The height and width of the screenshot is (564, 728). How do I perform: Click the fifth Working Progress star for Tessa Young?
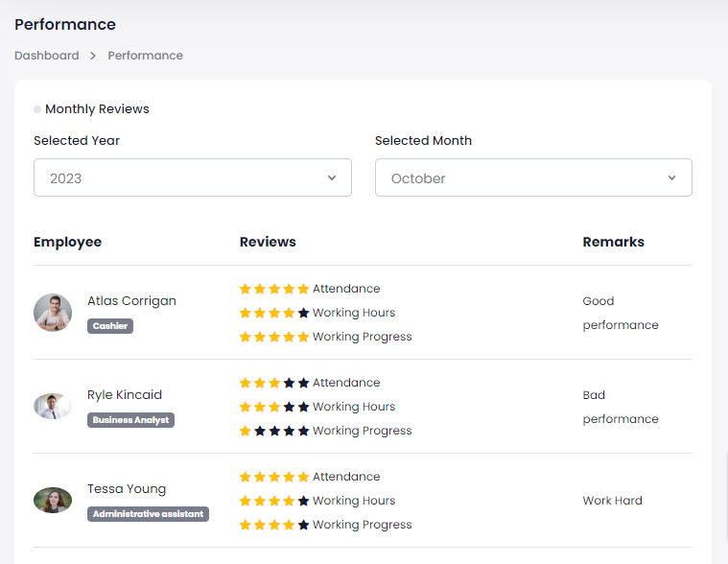pyautogui.click(x=304, y=525)
